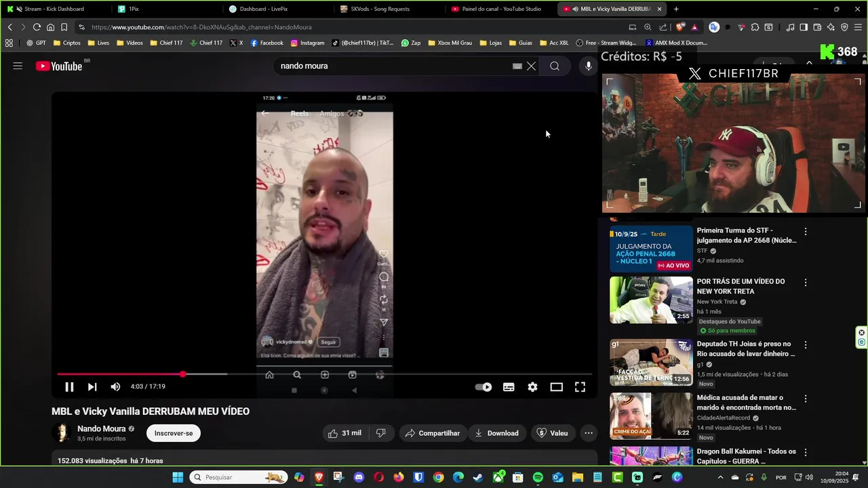This screenshot has height=488, width=868.
Task: Skip to the next video
Action: tap(92, 387)
